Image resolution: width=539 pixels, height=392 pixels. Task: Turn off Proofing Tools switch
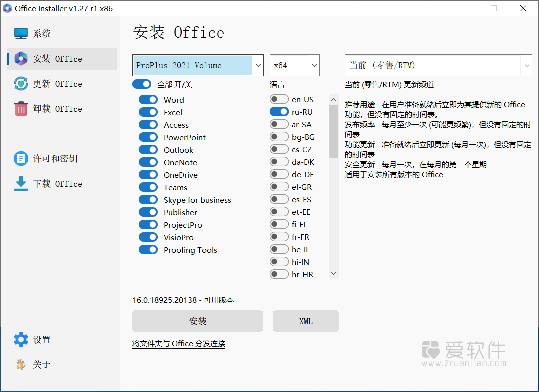(148, 250)
